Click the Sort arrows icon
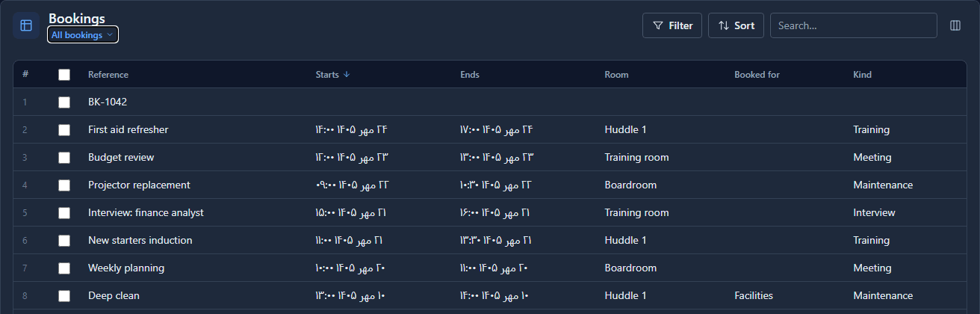 pos(723,25)
